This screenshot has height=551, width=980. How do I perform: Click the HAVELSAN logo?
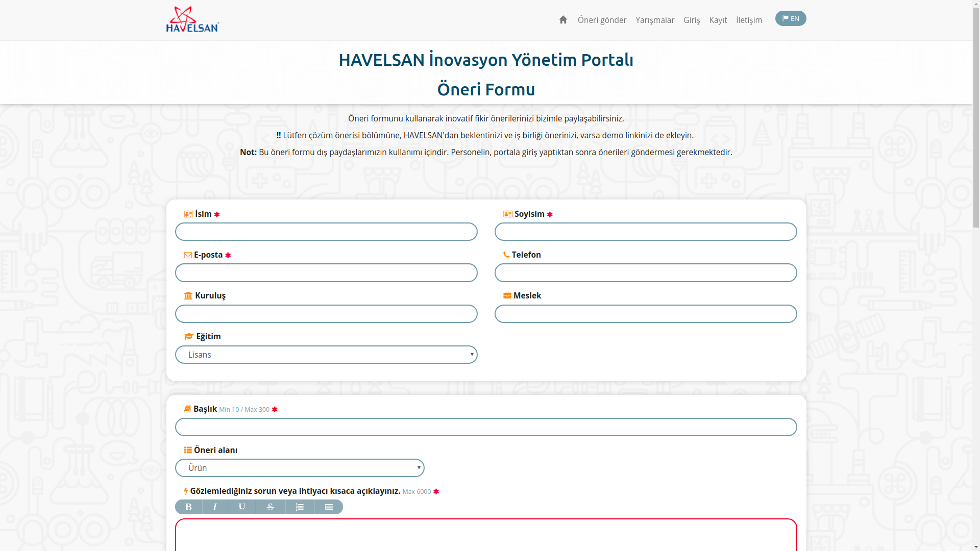(192, 19)
